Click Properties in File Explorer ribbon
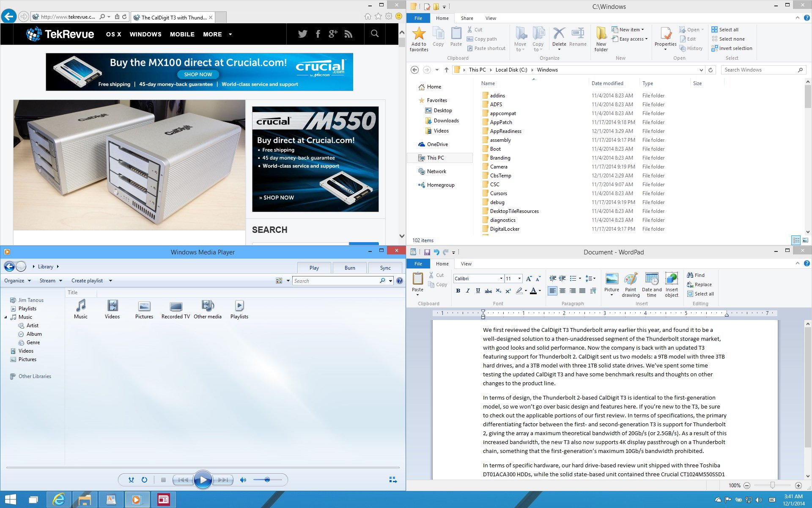This screenshot has width=812, height=508. point(666,39)
